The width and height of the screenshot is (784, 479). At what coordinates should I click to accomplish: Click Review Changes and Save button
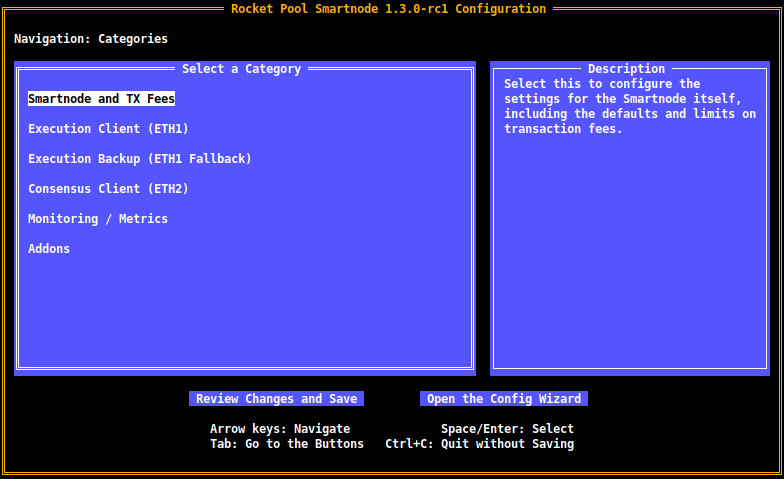[276, 399]
